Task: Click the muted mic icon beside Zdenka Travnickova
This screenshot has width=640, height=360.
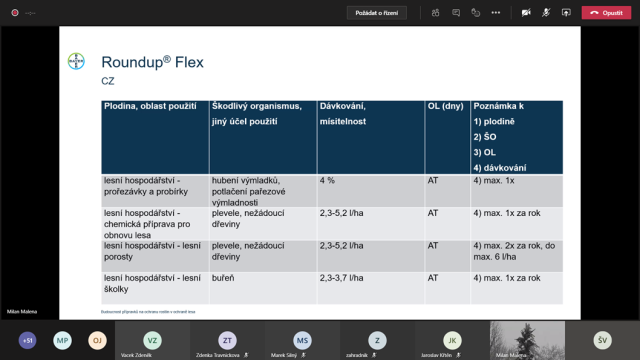Action: click(246, 355)
